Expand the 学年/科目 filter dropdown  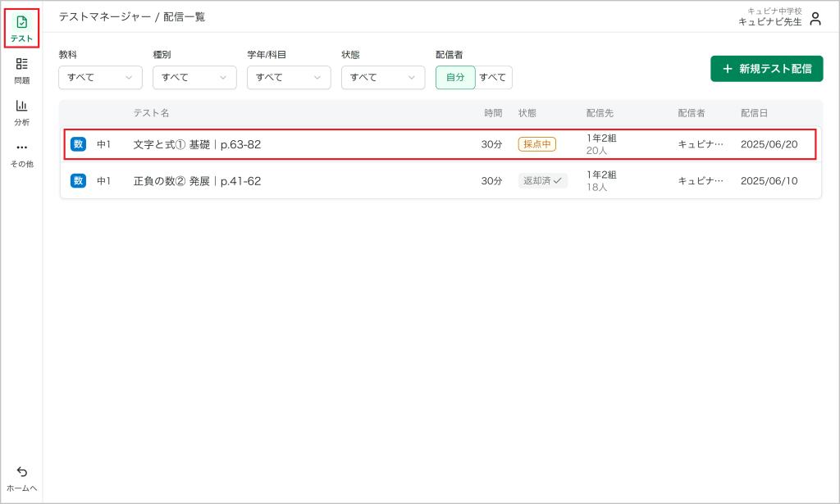pos(289,77)
